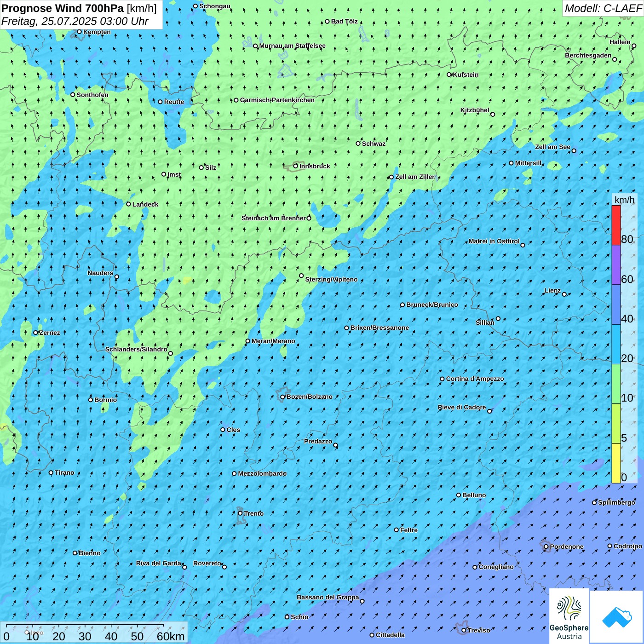The width and height of the screenshot is (644, 644).
Task: Click the Kempten marker circle
Action: click(79, 32)
